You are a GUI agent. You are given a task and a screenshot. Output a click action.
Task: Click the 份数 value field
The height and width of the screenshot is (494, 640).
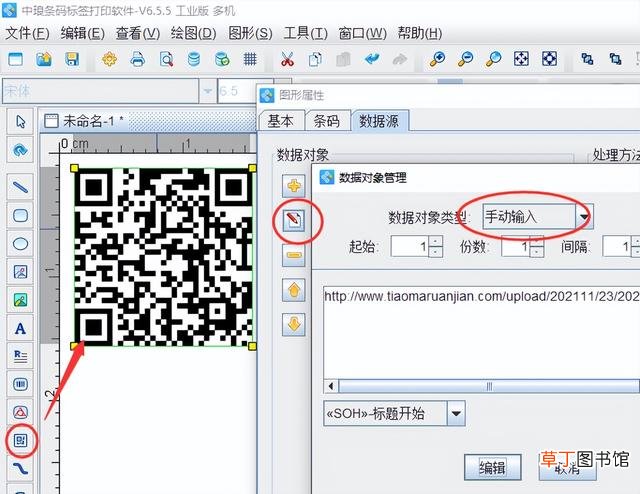click(x=516, y=247)
